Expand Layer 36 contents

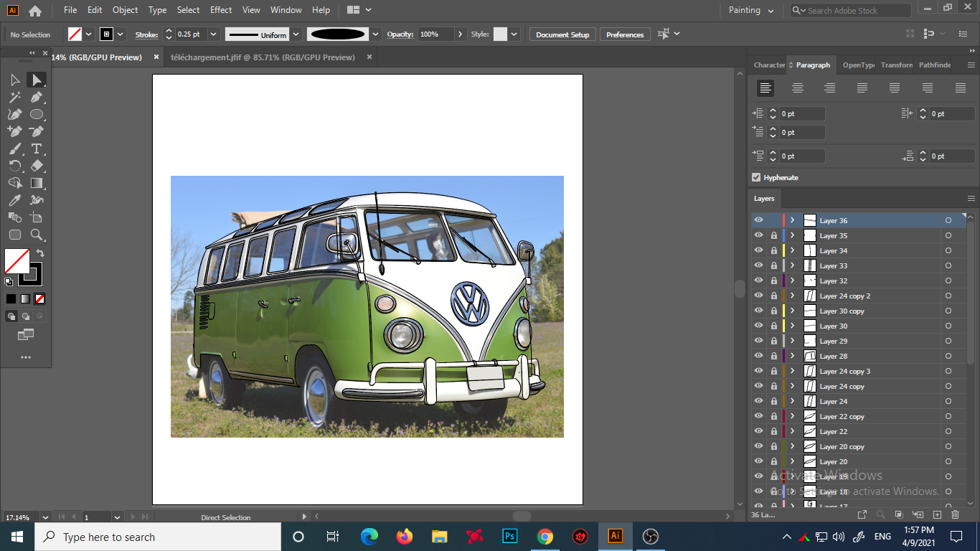coord(792,220)
